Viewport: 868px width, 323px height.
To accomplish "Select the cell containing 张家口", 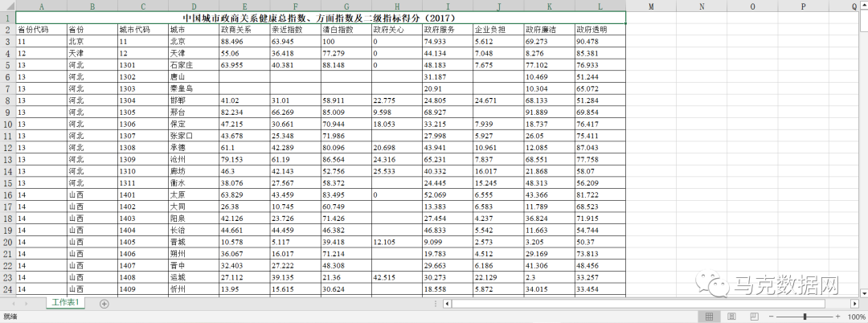I will [194, 136].
